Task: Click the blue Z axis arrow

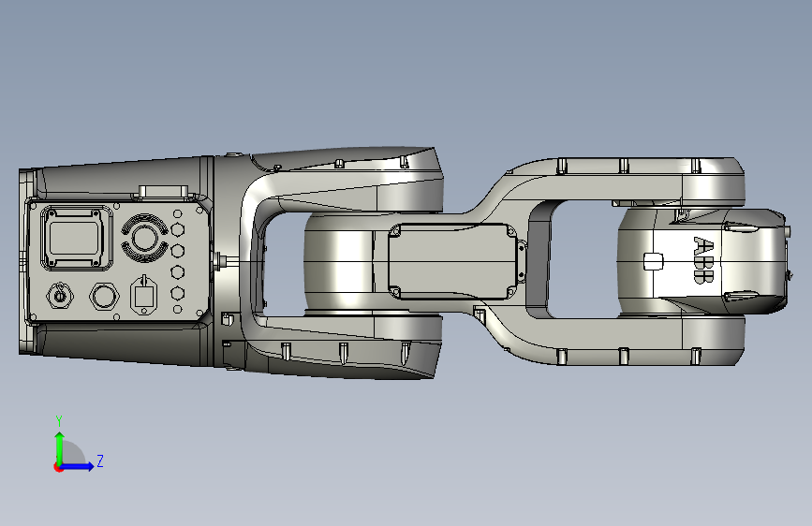Action: tap(78, 466)
